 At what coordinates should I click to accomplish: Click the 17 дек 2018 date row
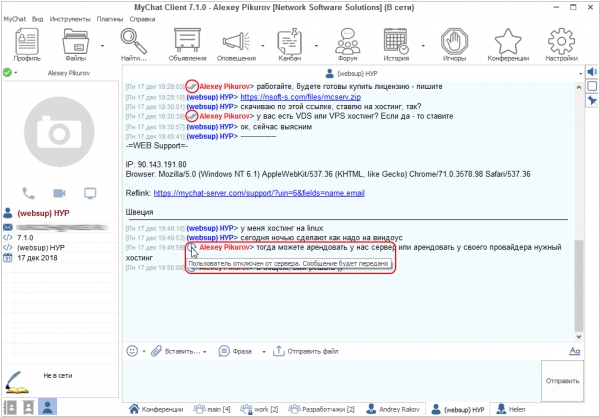click(x=60, y=258)
